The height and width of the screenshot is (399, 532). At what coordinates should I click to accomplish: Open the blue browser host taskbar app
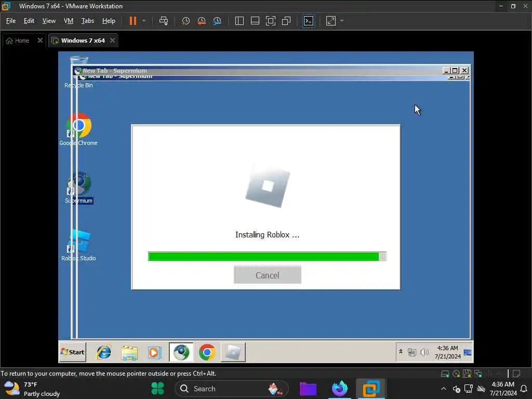click(340, 389)
